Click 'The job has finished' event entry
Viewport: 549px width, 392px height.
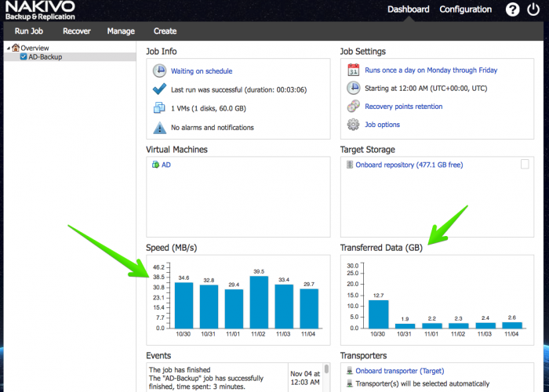tap(180, 370)
